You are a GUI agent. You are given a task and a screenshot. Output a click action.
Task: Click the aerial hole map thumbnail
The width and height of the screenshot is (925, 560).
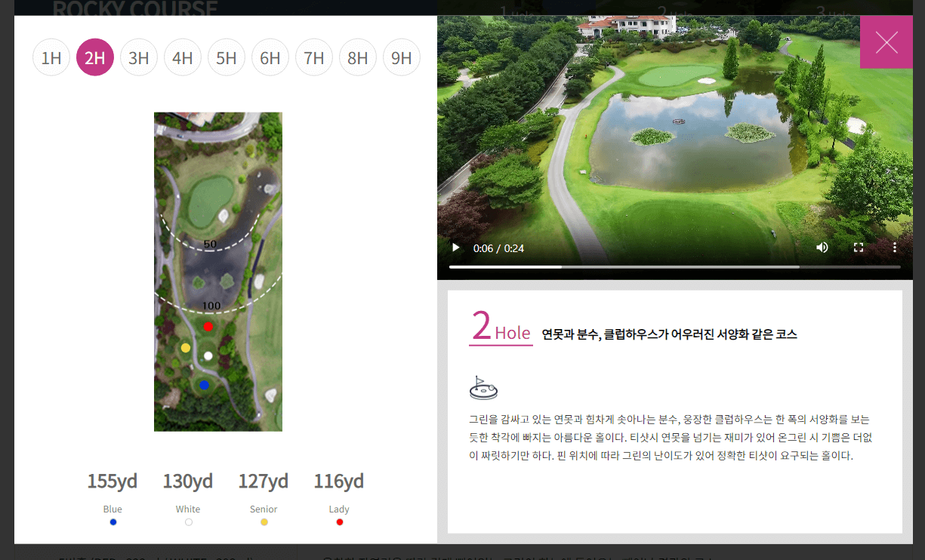coord(217,271)
